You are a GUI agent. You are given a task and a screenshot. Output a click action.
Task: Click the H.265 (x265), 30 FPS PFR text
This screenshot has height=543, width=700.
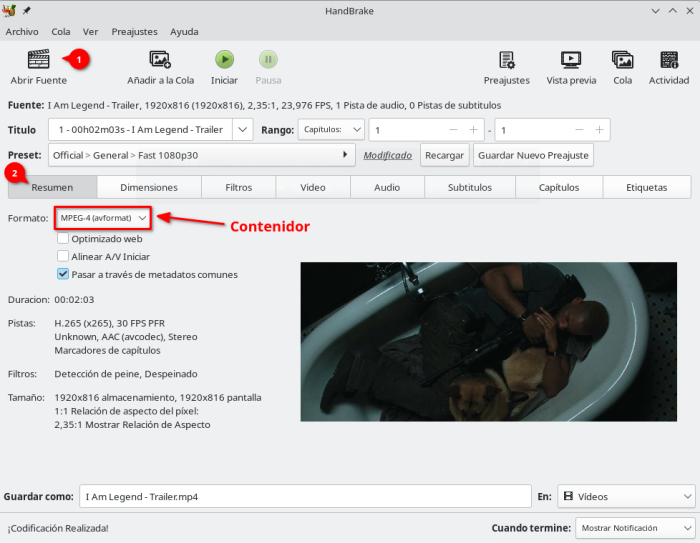pos(109,323)
